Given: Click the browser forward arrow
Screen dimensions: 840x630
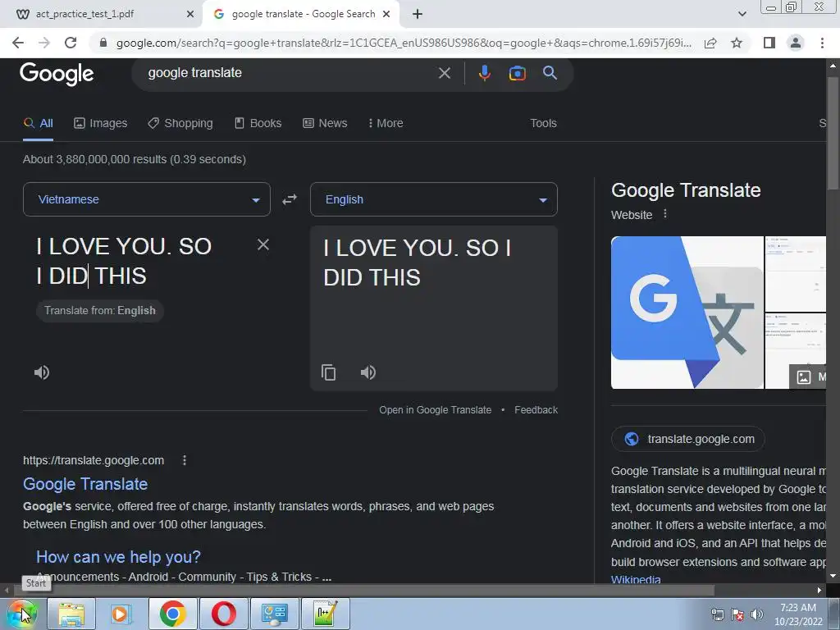Looking at the screenshot, I should [x=44, y=43].
